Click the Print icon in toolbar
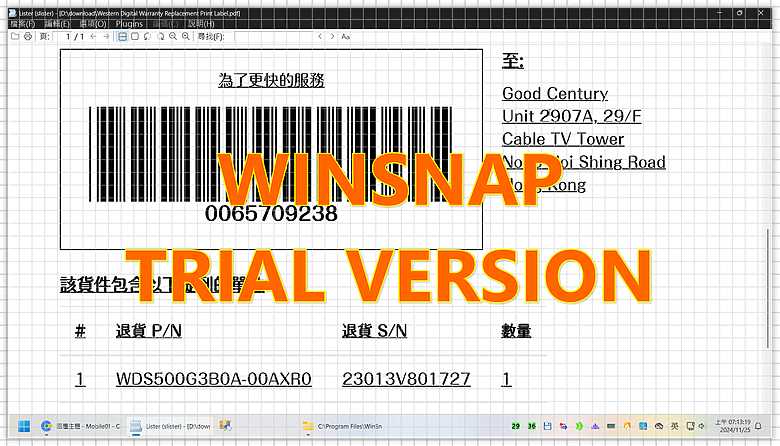Viewport: 780px width, 446px height. click(28, 36)
